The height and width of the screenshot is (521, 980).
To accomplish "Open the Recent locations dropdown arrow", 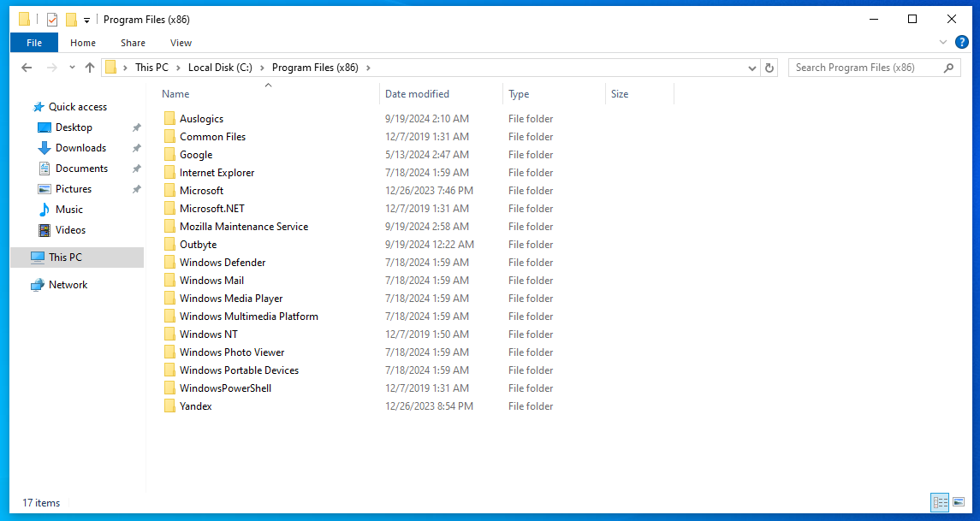I will pyautogui.click(x=72, y=68).
